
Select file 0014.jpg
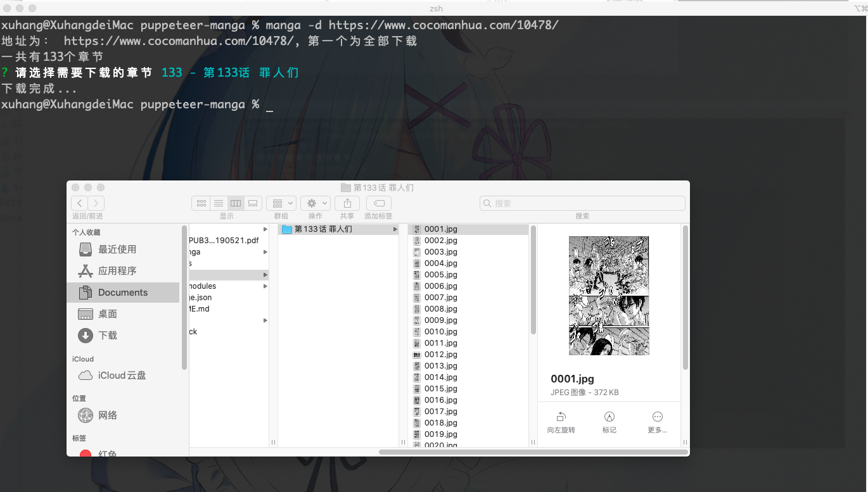pyautogui.click(x=468, y=377)
